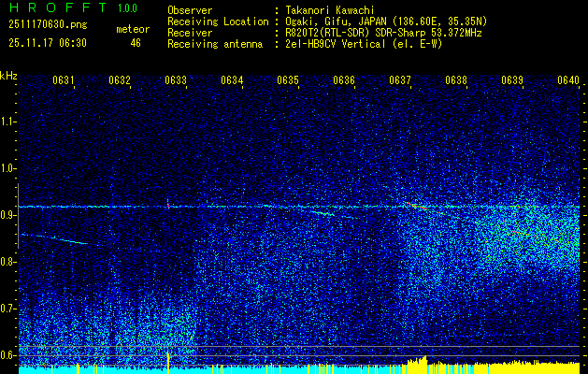The image size is (588, 374).
Task: Click the 0634 time marker
Action: click(232, 80)
